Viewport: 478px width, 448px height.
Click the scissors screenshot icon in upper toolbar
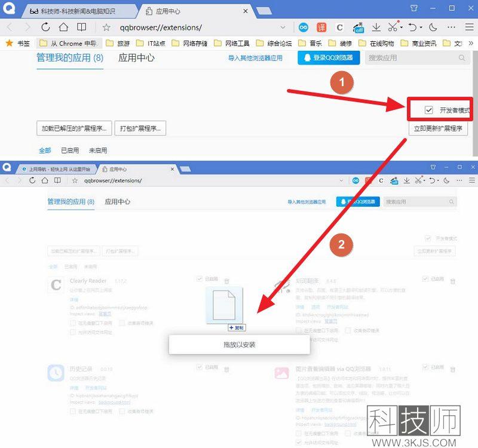coord(392,27)
